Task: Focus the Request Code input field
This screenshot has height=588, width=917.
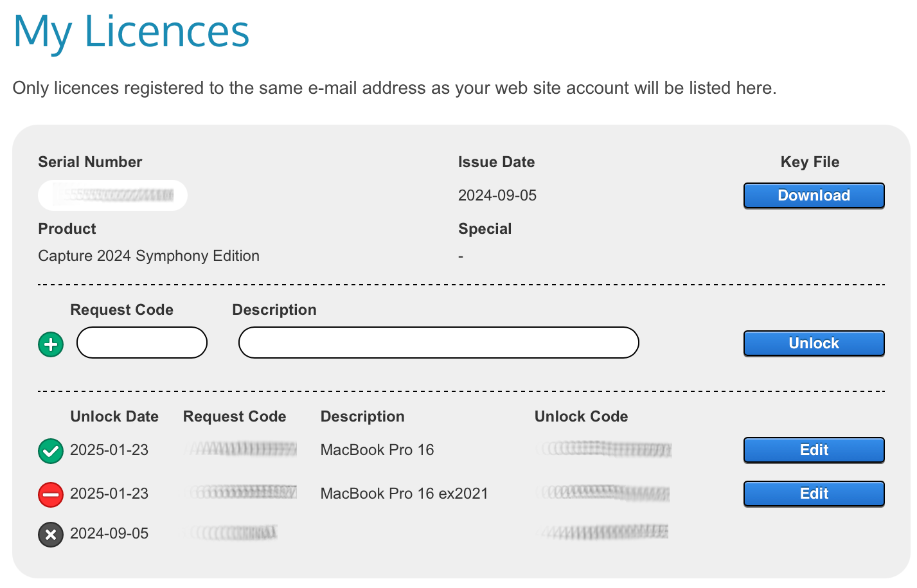Action: pyautogui.click(x=142, y=343)
